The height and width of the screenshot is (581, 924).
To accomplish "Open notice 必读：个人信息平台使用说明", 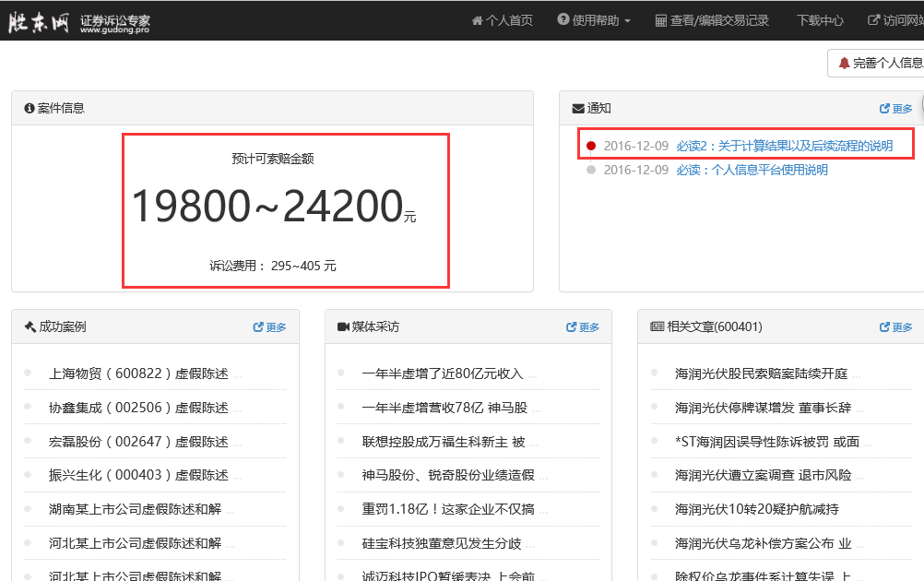I will pos(752,170).
